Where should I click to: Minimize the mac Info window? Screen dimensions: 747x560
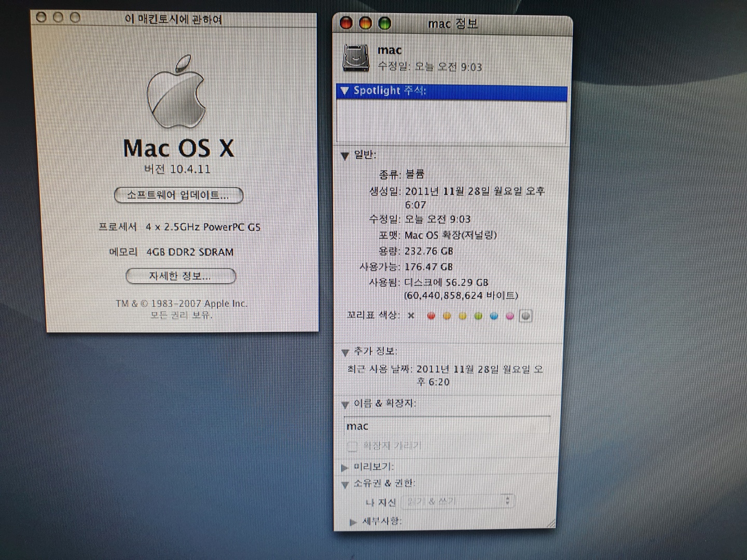365,23
